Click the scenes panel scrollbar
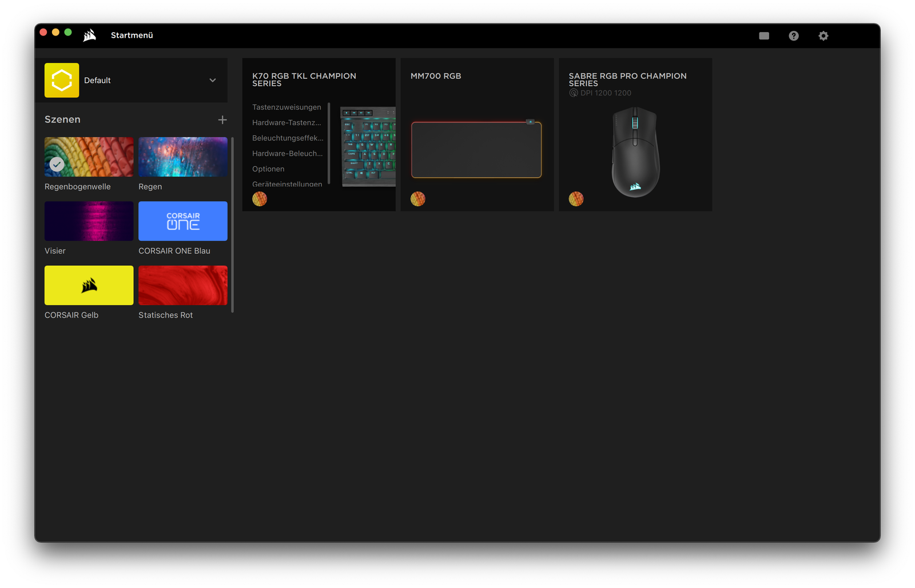This screenshot has width=915, height=588. coord(232,225)
